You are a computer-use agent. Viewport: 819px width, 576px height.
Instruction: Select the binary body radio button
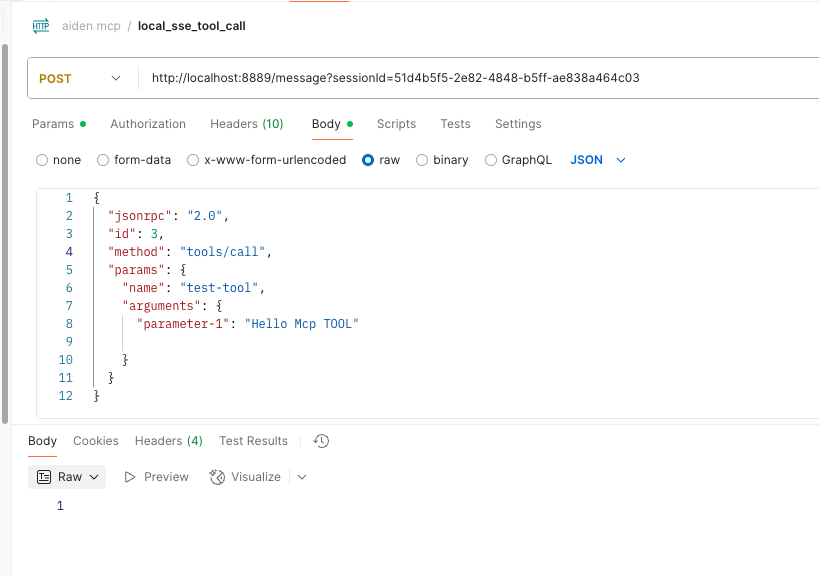point(422,160)
